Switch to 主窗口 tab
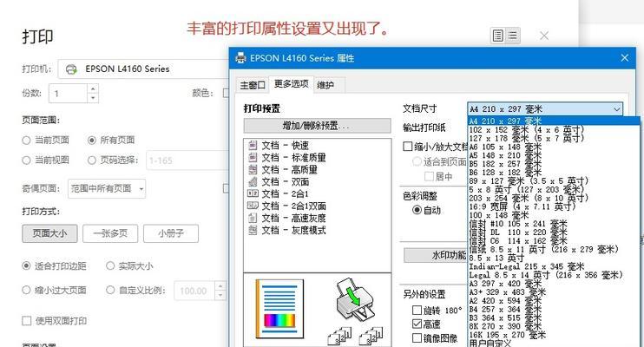The height and width of the screenshot is (347, 644). click(x=253, y=85)
